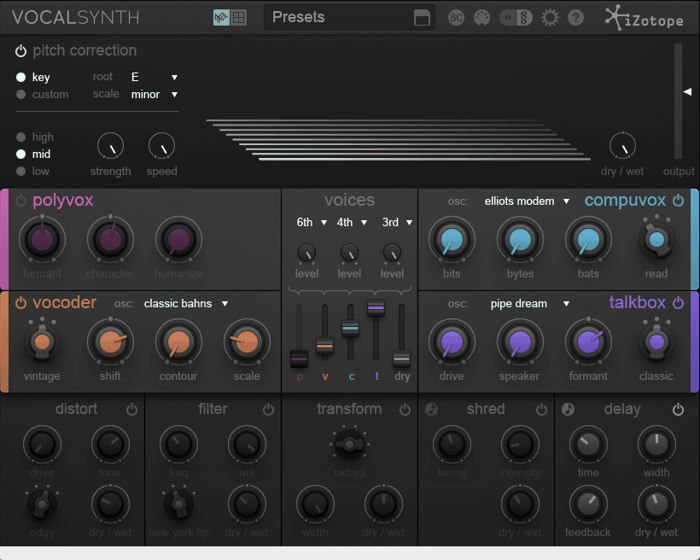Screen dimensions: 700x560
Task: Click the compuvox bats knob
Action: 588,239
